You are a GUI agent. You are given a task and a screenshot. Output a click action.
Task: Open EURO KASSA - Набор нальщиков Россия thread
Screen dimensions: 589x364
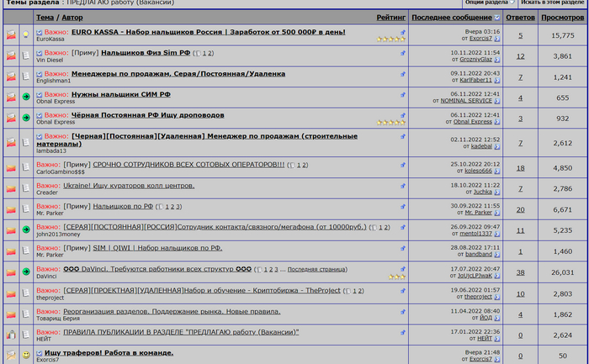[x=209, y=32]
